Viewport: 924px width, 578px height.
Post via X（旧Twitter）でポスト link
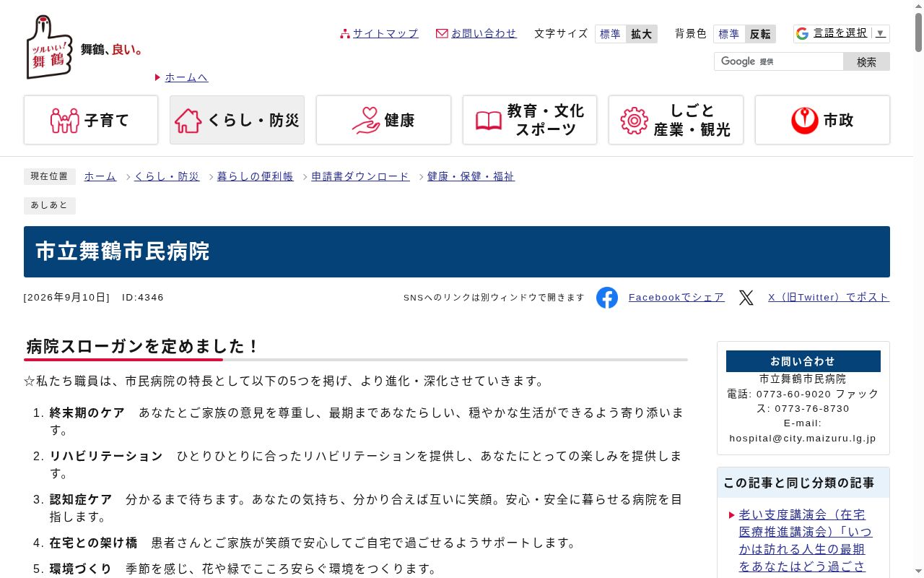click(829, 298)
